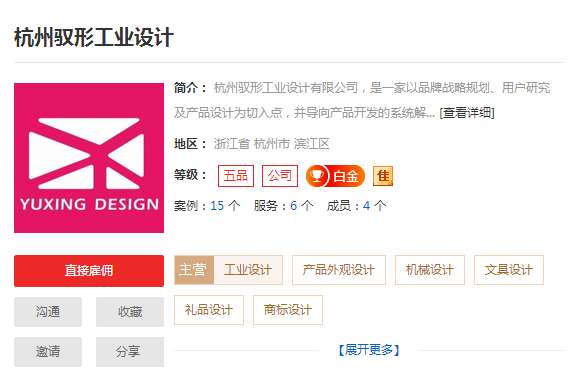
Task: Select the 产品外观设计 tag
Action: (x=339, y=270)
